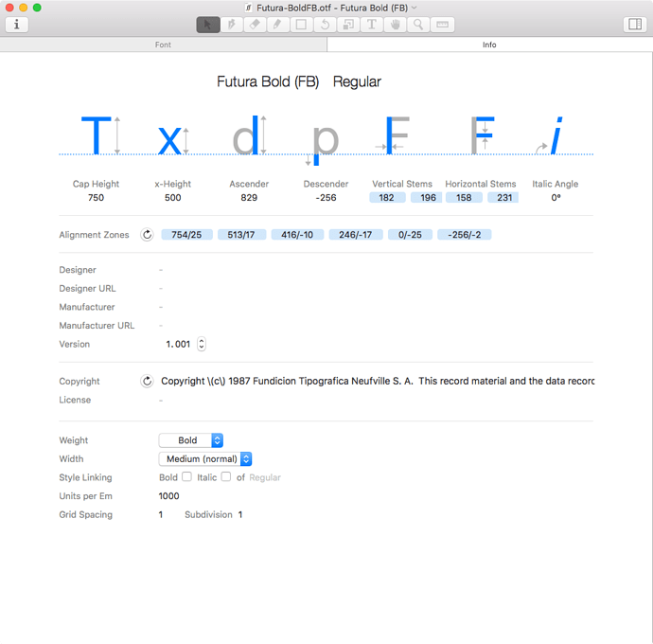Click the empty Designer field
653x644 pixels.
tap(161, 270)
